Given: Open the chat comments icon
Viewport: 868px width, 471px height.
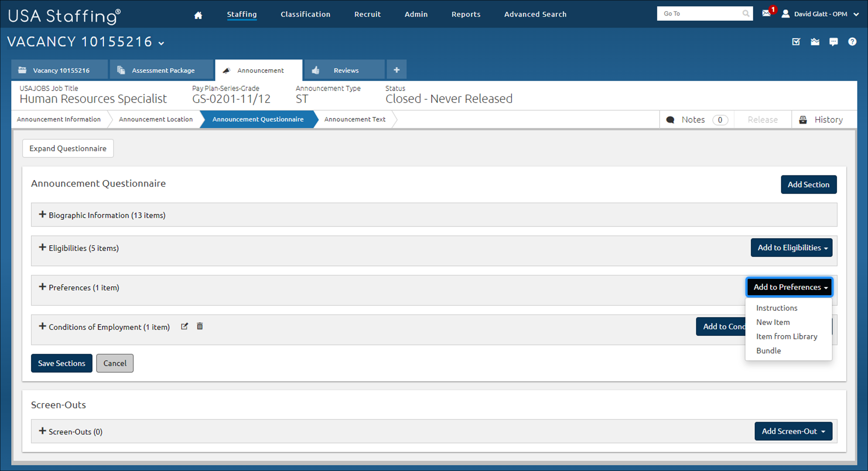Looking at the screenshot, I should coord(833,42).
